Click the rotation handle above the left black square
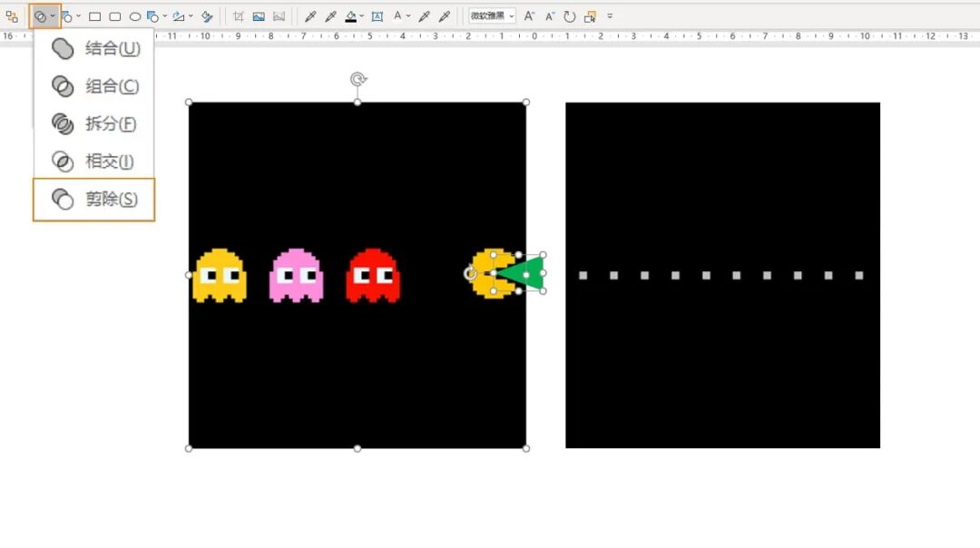 [358, 79]
